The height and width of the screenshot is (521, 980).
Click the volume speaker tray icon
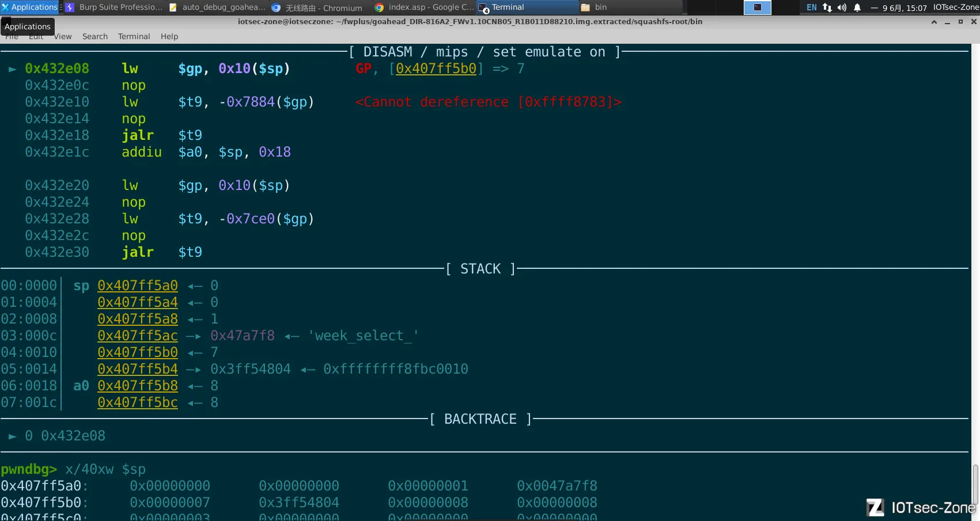point(842,7)
